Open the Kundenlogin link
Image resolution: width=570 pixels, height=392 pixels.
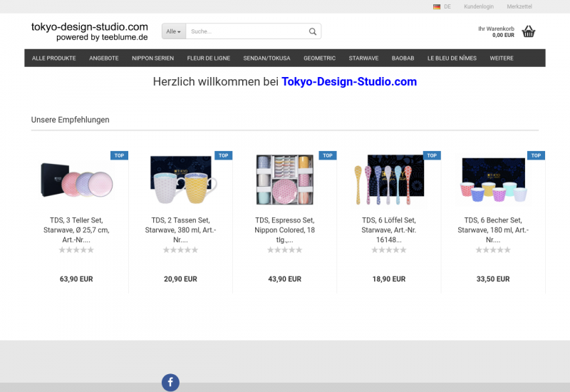coord(478,6)
